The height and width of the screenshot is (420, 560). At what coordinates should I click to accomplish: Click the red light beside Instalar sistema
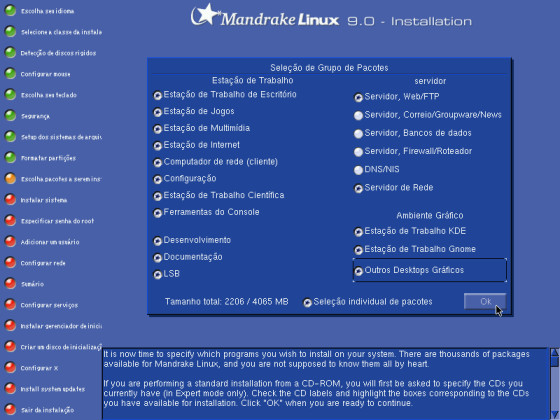(x=10, y=200)
